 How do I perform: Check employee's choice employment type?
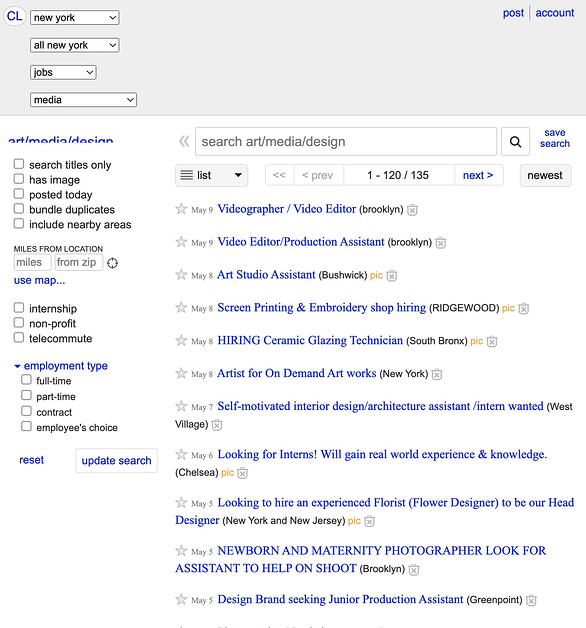coord(26,426)
